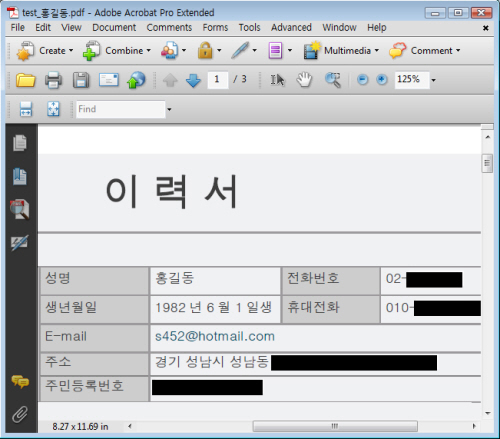Screen dimensions: 500x439
Task: Open the Forms menu
Action: 215,27
